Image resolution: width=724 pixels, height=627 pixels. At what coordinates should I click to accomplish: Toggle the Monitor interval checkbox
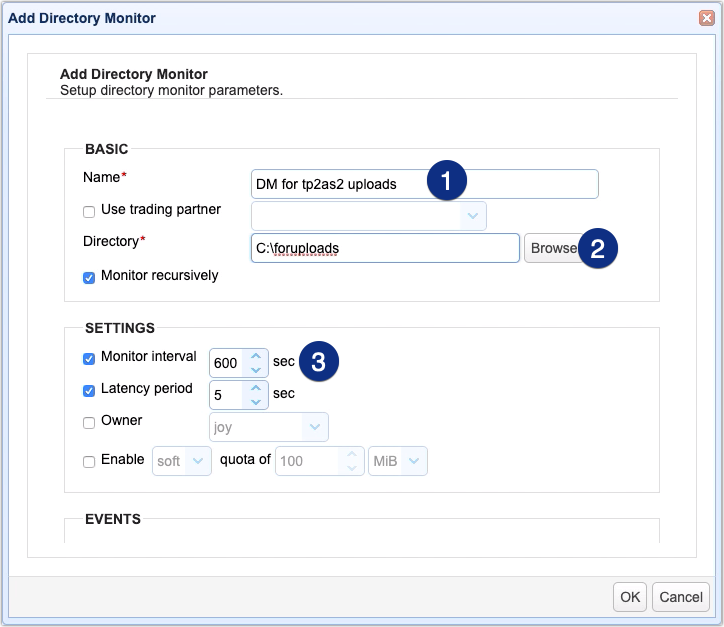tap(89, 358)
